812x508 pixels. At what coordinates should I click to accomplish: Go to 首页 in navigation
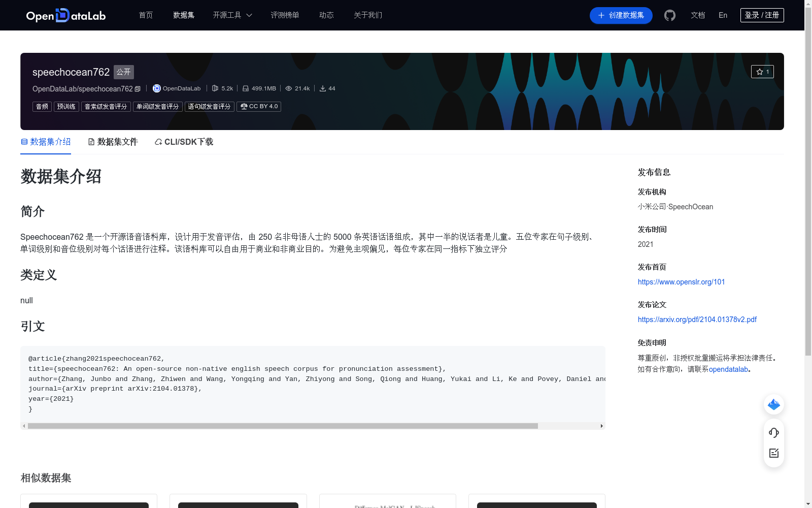click(146, 15)
